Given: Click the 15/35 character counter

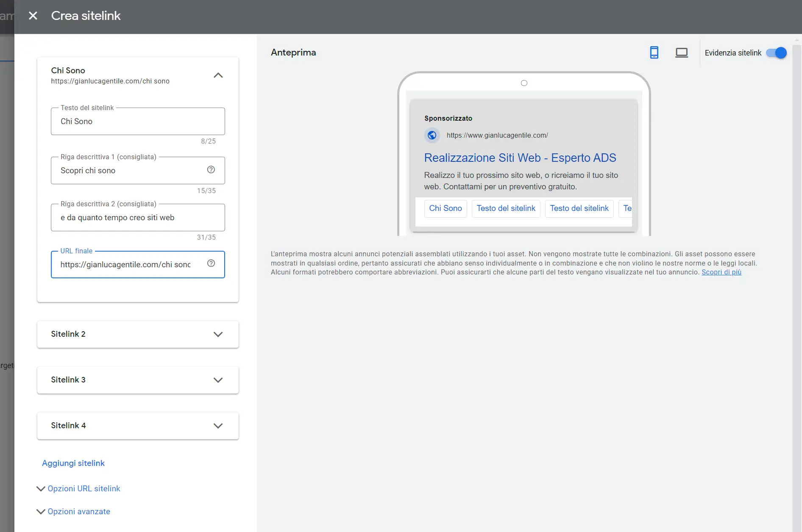Looking at the screenshot, I should pos(206,191).
